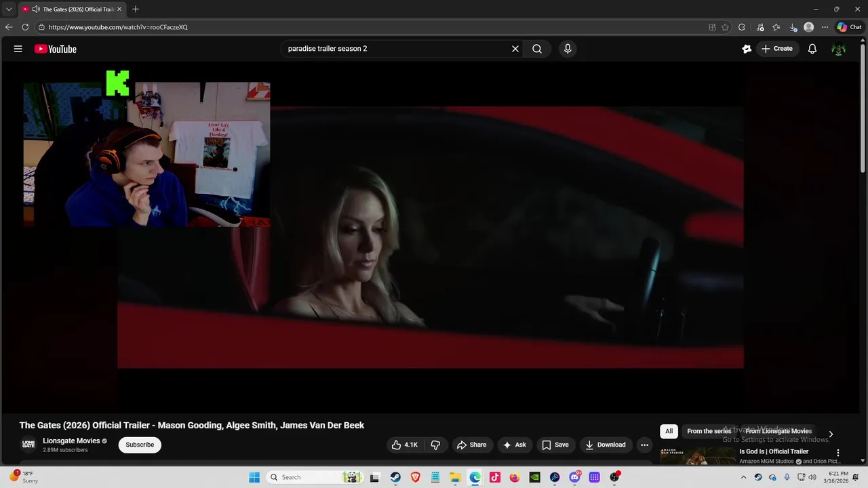Open the YouTube account avatar menu
Image resolution: width=868 pixels, height=488 pixels.
tap(839, 49)
